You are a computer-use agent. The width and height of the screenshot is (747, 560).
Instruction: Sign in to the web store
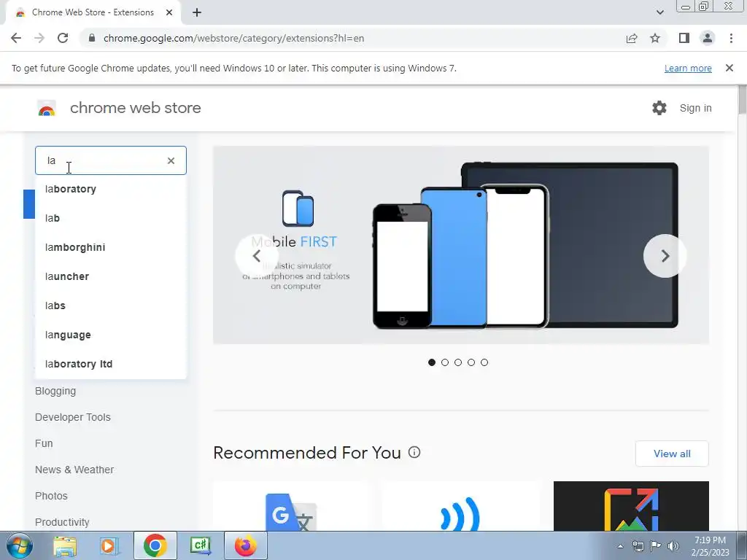click(695, 108)
